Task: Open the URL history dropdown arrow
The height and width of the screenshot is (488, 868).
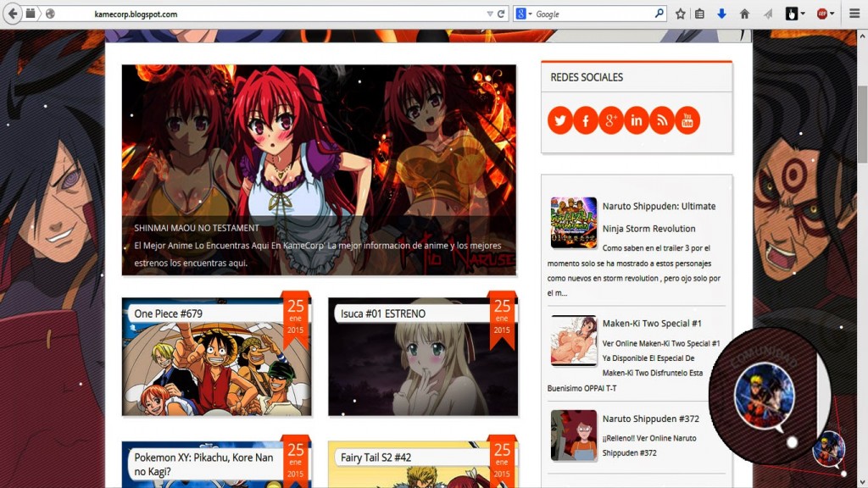Action: tap(490, 14)
